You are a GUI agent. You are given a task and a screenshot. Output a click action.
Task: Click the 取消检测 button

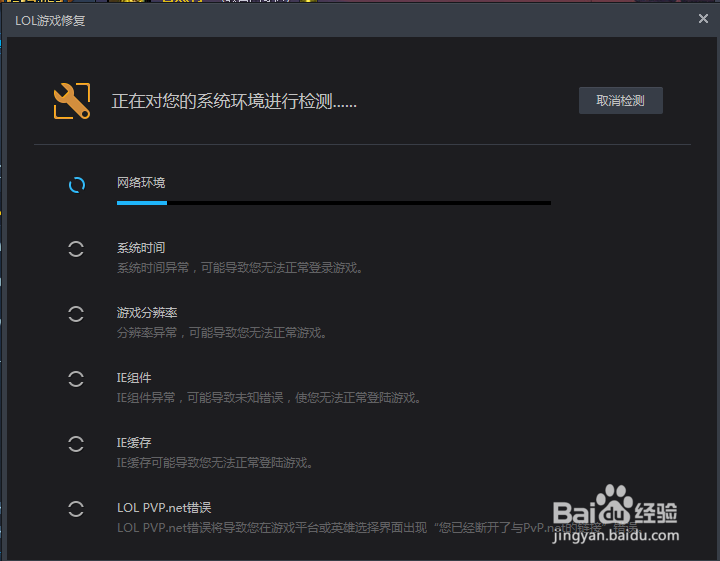pos(620,101)
